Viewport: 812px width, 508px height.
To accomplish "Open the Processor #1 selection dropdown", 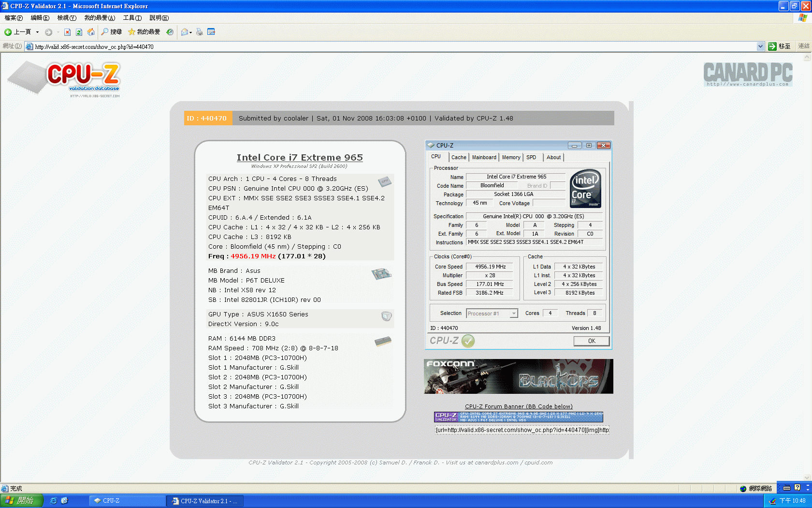I will pos(492,314).
